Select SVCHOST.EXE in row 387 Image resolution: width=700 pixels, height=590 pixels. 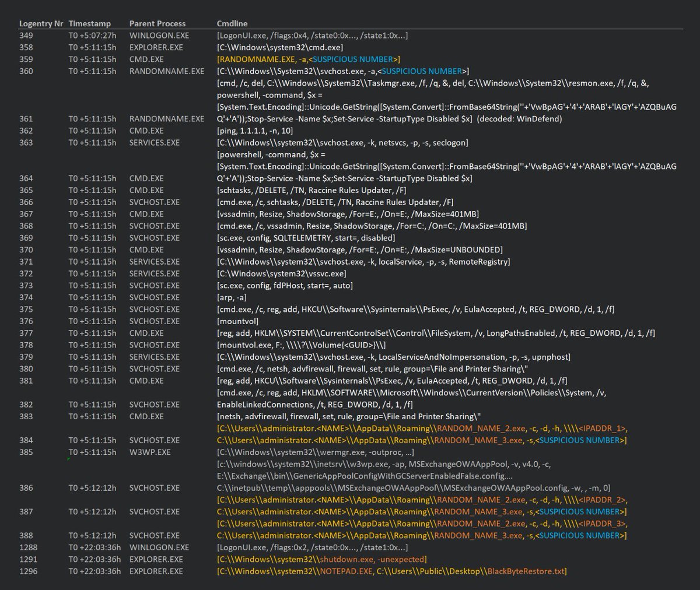(x=155, y=512)
